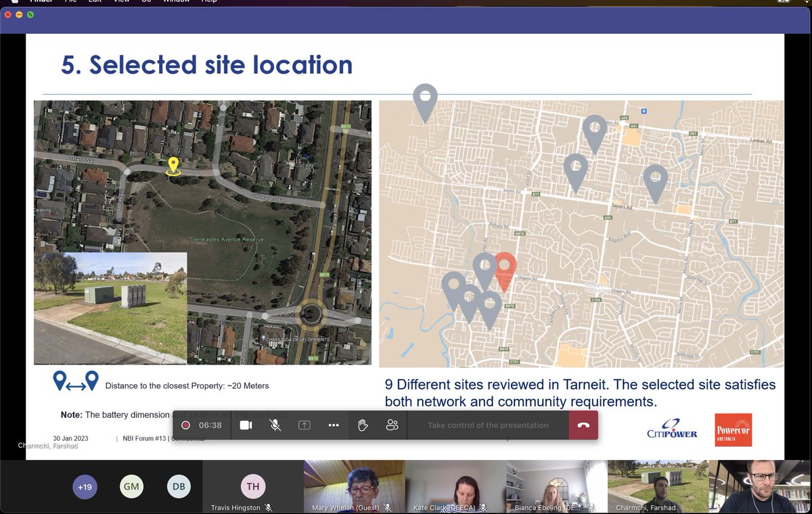Click the grey pin above the street map
Image resolution: width=812 pixels, height=514 pixels.
425,103
